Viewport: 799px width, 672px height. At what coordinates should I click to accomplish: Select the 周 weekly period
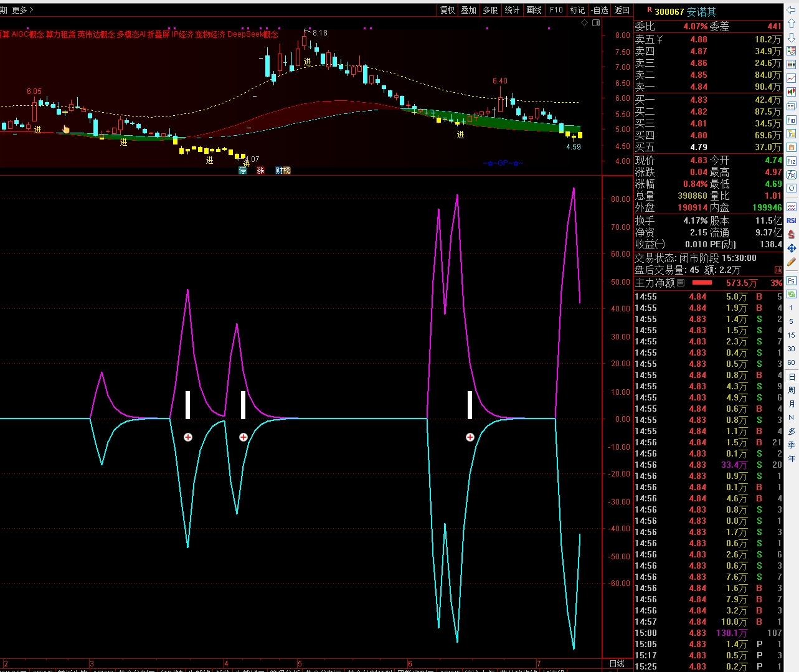(792, 390)
